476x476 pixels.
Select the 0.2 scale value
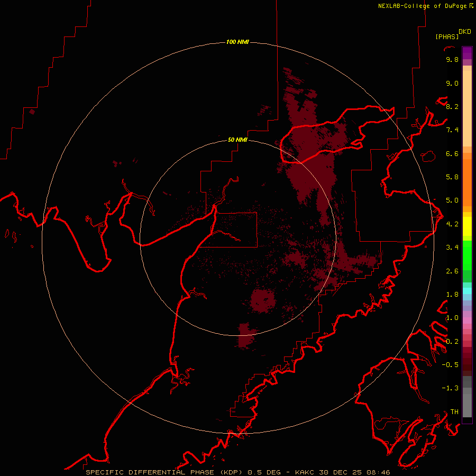pos(452,342)
